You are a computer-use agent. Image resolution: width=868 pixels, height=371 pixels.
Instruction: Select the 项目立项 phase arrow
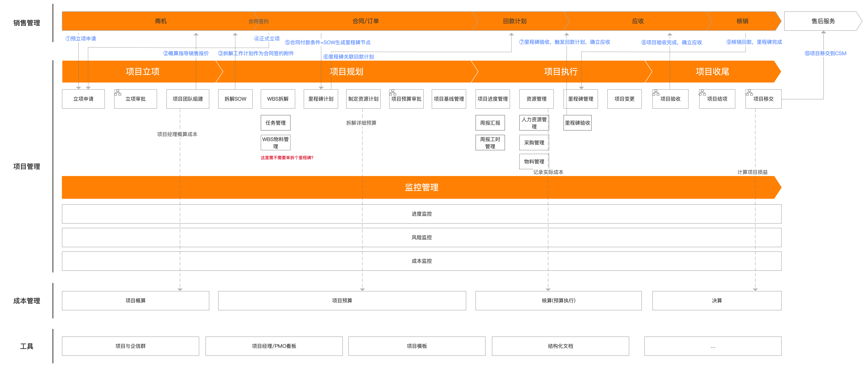(x=142, y=71)
